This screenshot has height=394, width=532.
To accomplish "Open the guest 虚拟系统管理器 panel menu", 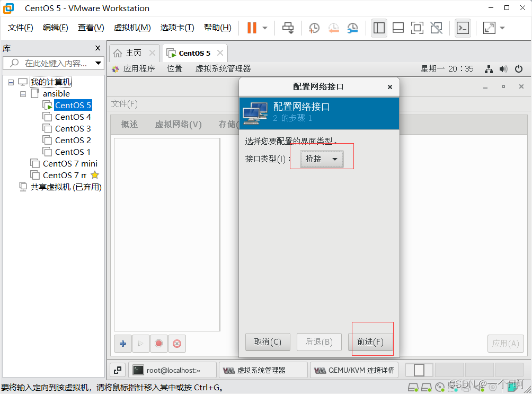I will coord(223,69).
